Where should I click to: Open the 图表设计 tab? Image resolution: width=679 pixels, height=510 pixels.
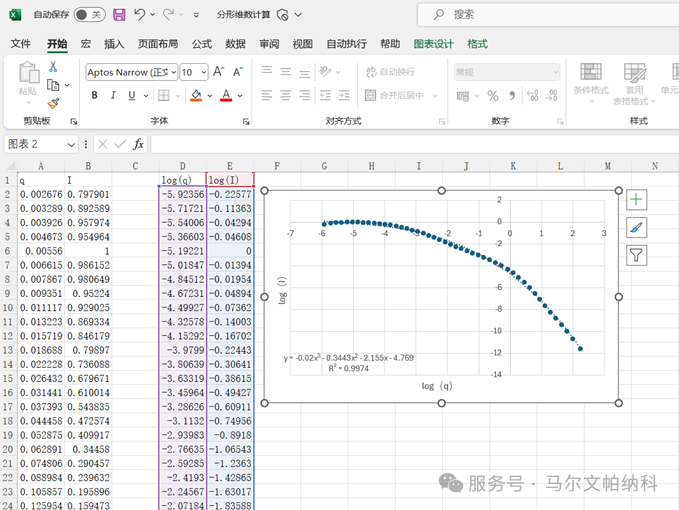(x=433, y=44)
